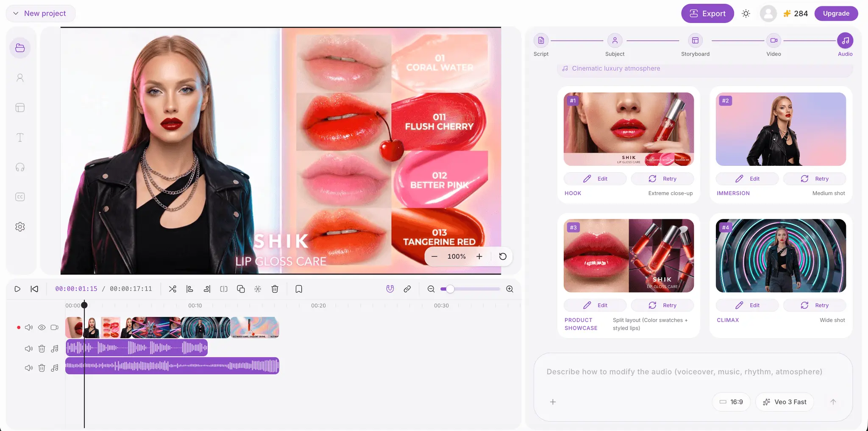This screenshot has height=431, width=868.
Task: Click the audio modification prompt field
Action: 693,372
